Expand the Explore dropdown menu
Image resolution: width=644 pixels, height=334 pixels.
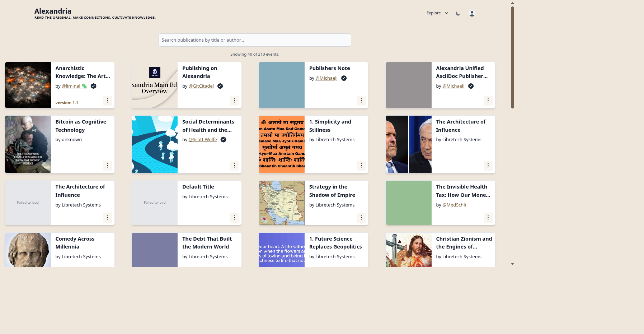coord(437,13)
